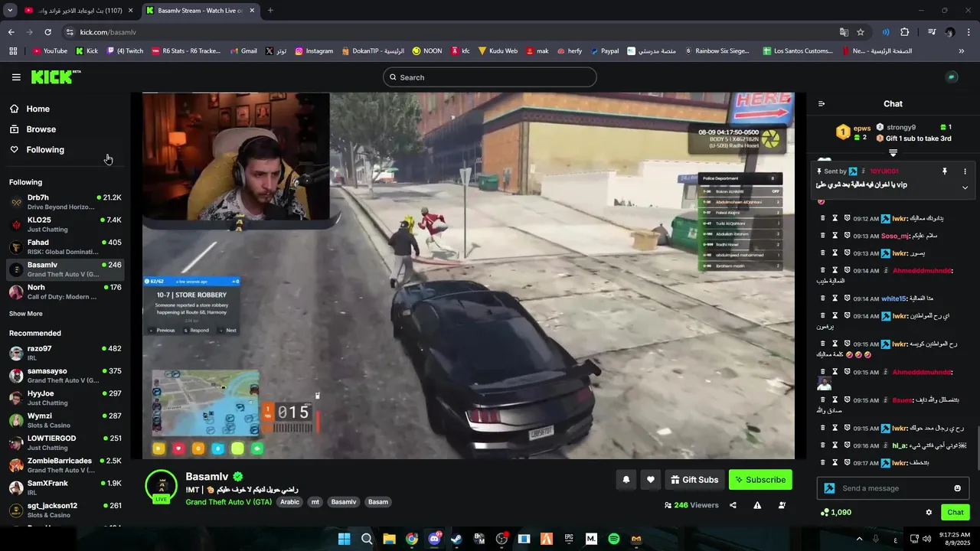Viewport: 980px width, 551px height.
Task: Click the mt tag
Action: [x=315, y=502]
